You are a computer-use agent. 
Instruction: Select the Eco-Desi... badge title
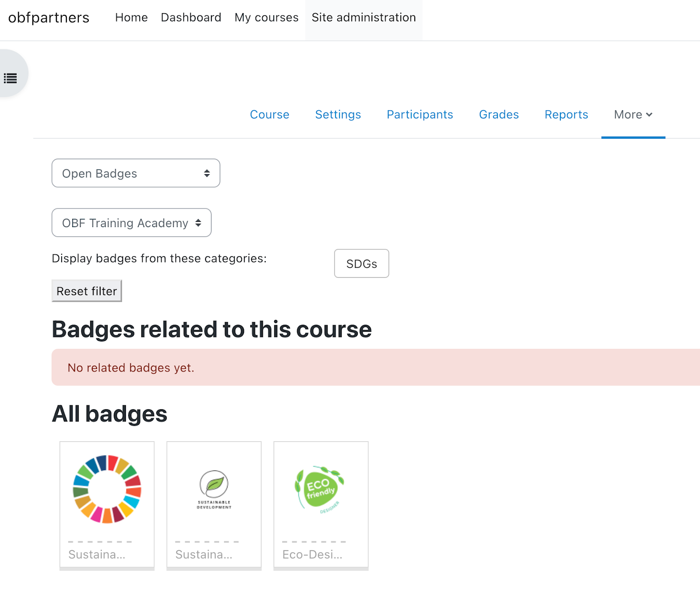(x=312, y=554)
